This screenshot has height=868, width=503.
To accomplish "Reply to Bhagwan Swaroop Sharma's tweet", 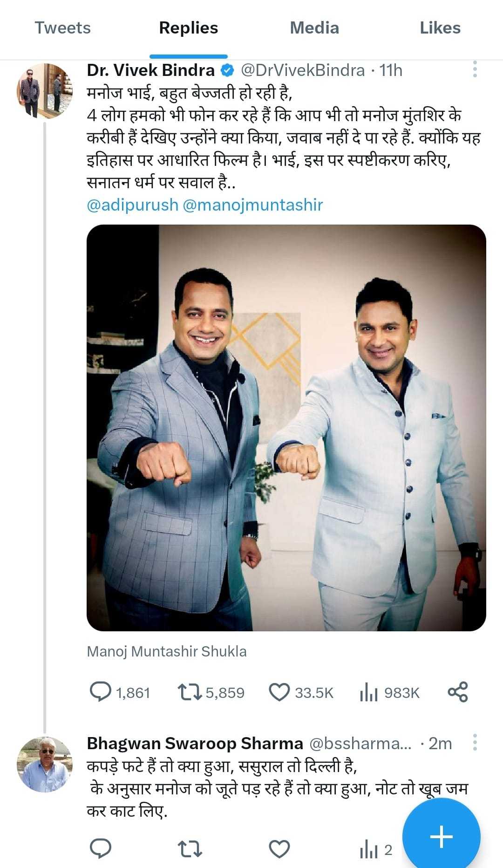I will point(101,849).
